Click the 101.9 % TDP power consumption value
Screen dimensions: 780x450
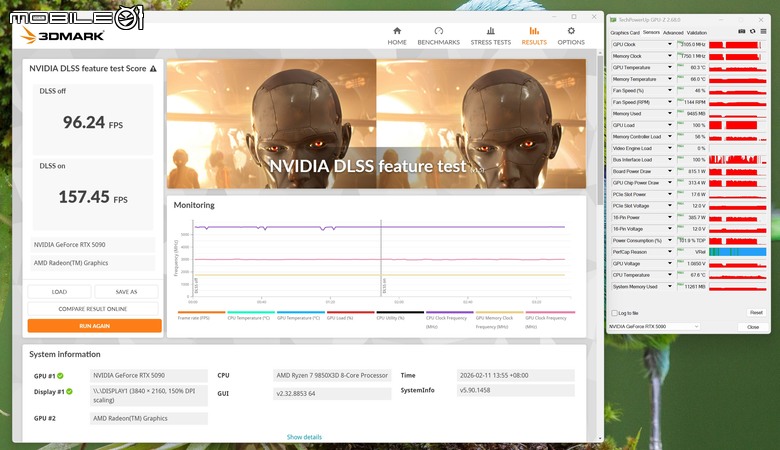pyautogui.click(x=691, y=241)
